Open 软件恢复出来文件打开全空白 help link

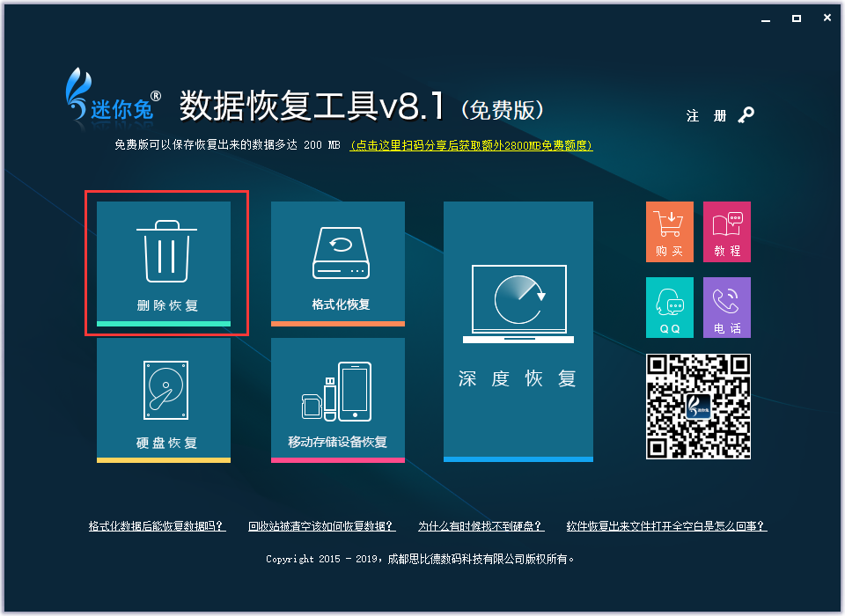(666, 526)
